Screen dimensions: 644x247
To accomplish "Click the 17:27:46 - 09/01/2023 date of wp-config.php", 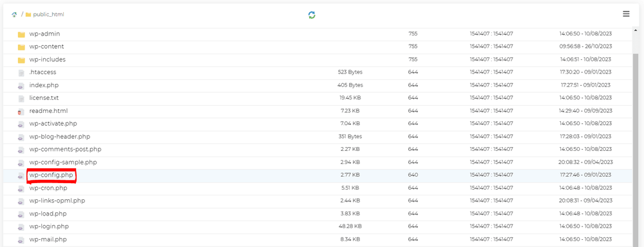I will 585,175.
